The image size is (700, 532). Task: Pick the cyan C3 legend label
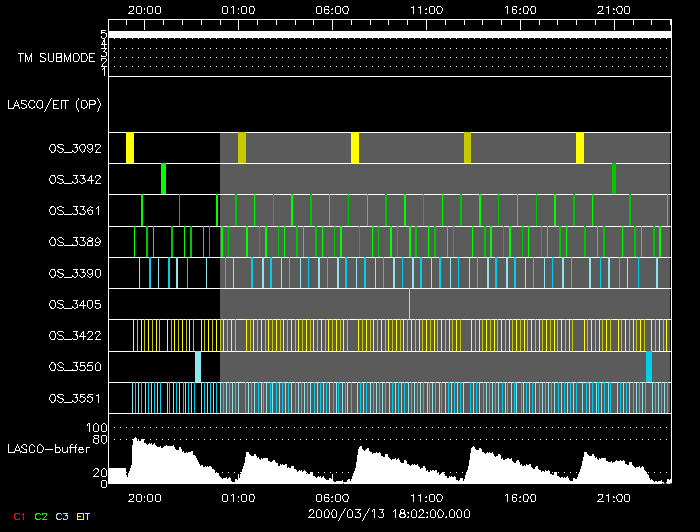pos(62,517)
